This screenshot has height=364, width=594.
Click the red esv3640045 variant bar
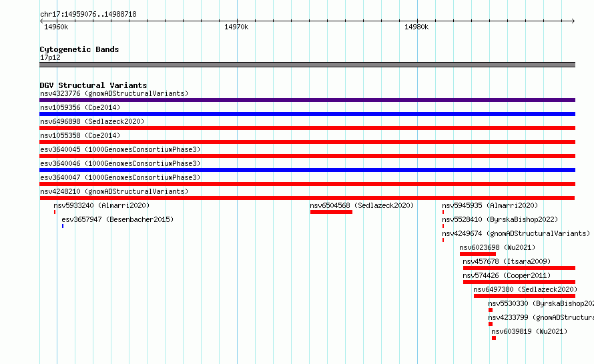coord(307,156)
